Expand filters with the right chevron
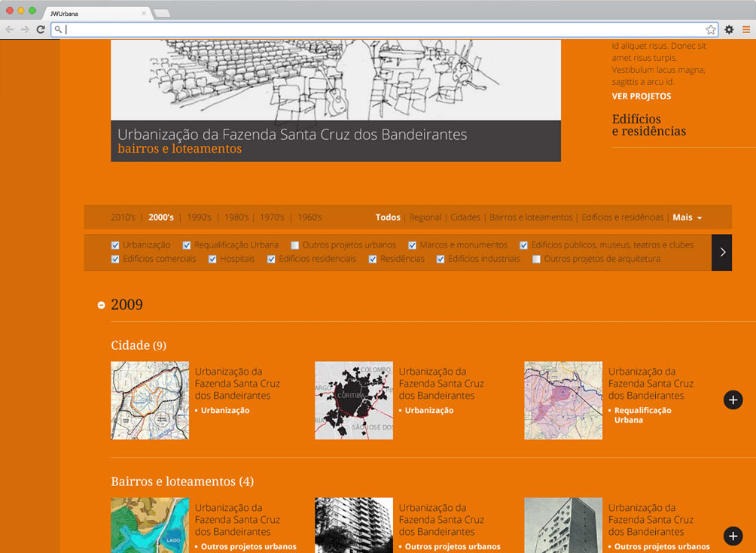Screen dimensions: 756x553 [721, 252]
